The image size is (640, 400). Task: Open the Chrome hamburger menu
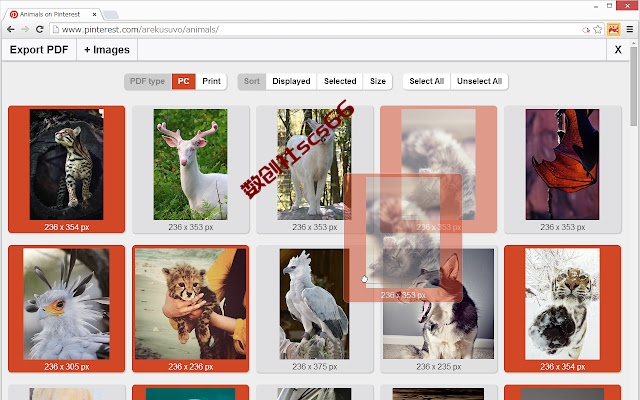click(630, 29)
